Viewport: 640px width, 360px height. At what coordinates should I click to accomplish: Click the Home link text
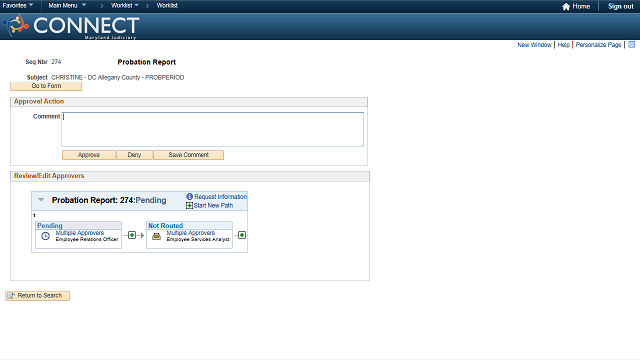coord(581,6)
